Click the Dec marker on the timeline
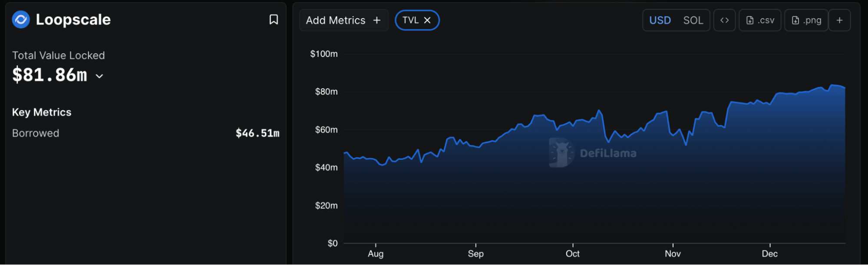The height and width of the screenshot is (265, 868). tap(769, 254)
